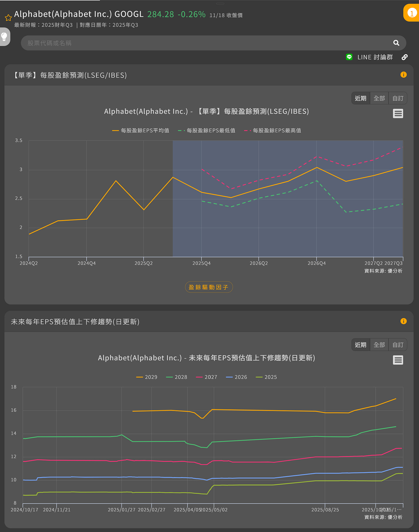The height and width of the screenshot is (532, 419).
Task: Click the -0.26% change value
Action: coord(191,14)
